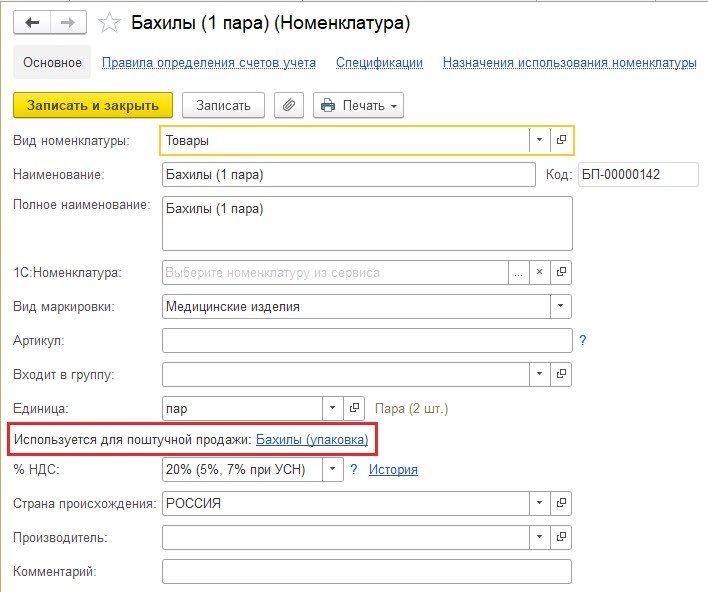
Task: Click the forward navigation arrow
Action: click(68, 22)
